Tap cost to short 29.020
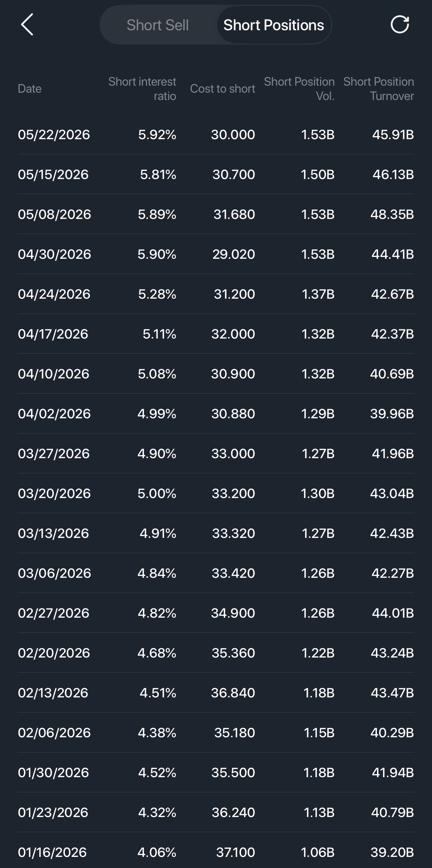432x868 pixels. [234, 254]
